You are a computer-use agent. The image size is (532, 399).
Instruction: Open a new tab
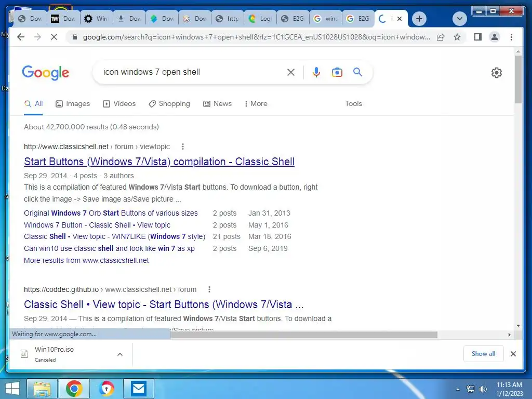point(419,19)
